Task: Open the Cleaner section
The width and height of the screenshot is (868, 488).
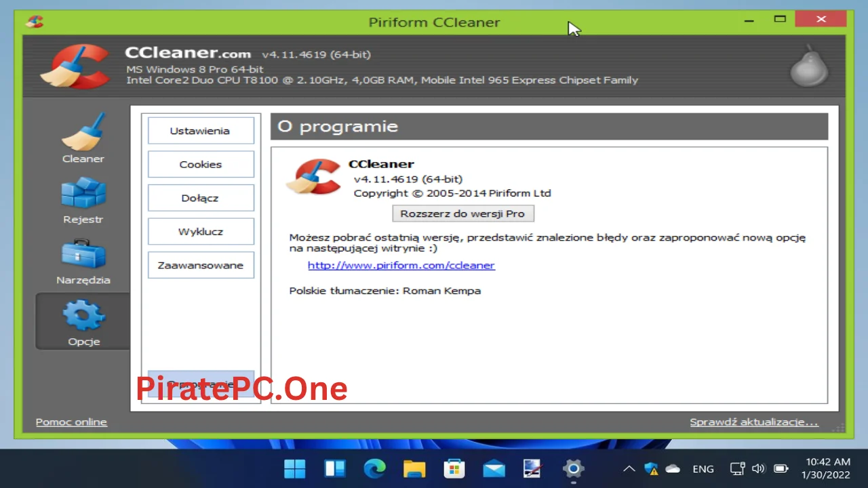Action: click(x=83, y=138)
